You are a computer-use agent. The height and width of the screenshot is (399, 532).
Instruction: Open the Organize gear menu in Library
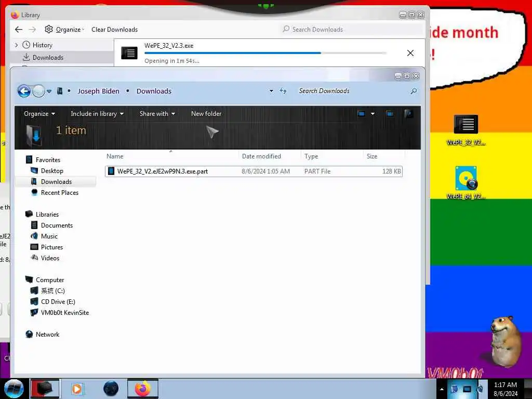[x=64, y=30]
